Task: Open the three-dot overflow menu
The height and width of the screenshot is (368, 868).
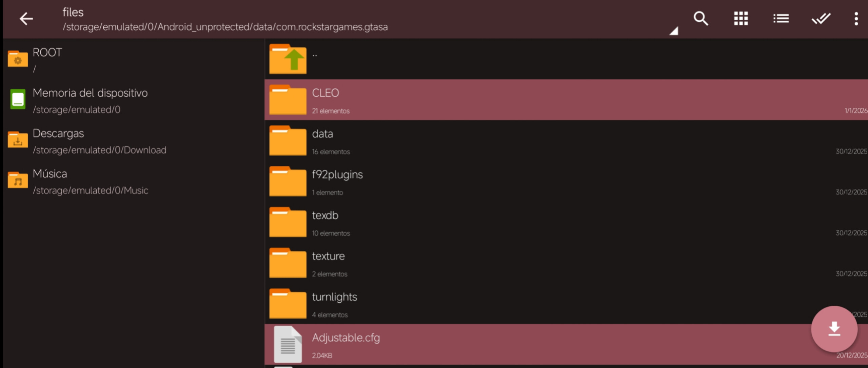Action: point(856,19)
